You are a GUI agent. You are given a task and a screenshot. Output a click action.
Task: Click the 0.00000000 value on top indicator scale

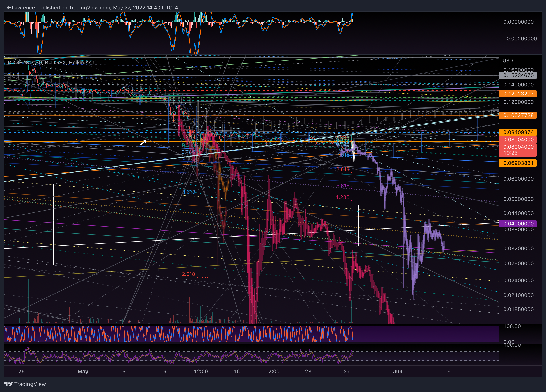pyautogui.click(x=518, y=22)
